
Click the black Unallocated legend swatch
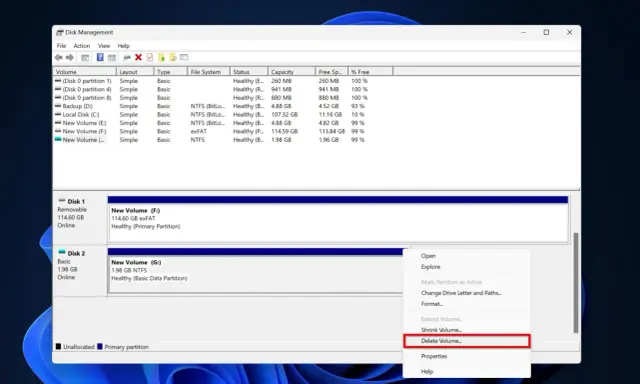58,346
